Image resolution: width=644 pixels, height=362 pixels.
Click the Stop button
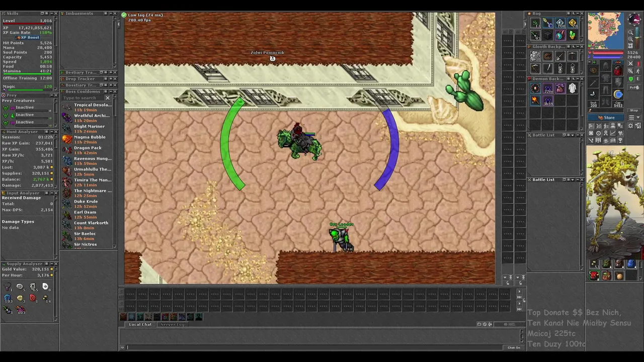coord(634,111)
